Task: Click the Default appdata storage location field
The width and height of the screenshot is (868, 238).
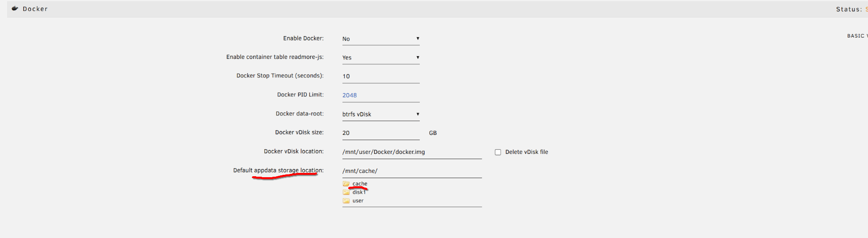Action: point(412,171)
